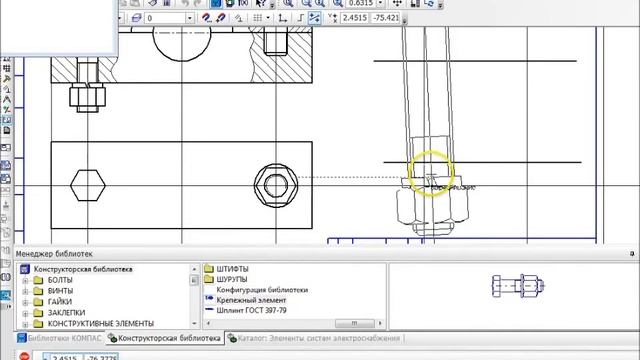The image size is (640, 360).
Task: Pin the Менеджер библиотек panel
Action: coord(632,254)
